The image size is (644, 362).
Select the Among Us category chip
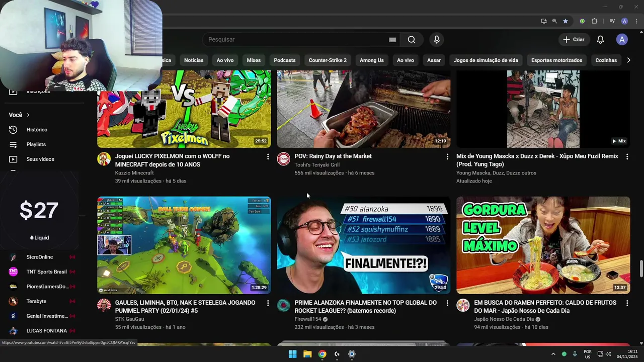[372, 60]
